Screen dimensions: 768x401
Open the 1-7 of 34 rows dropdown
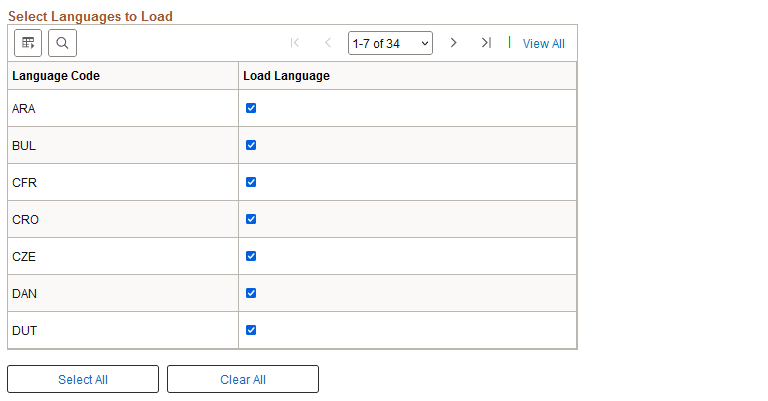pyautogui.click(x=390, y=43)
